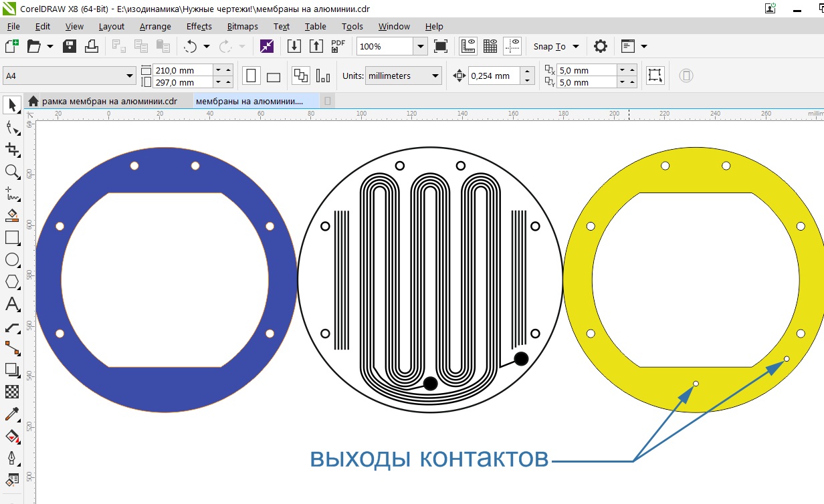Toggle Show Rulers button
Image resolution: width=824 pixels, height=504 pixels.
pyautogui.click(x=468, y=46)
